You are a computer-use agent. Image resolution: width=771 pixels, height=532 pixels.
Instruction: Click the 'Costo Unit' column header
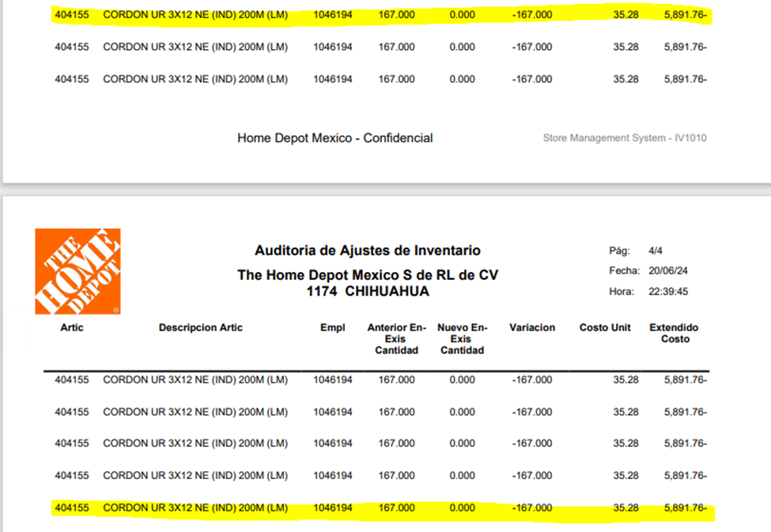(x=605, y=327)
